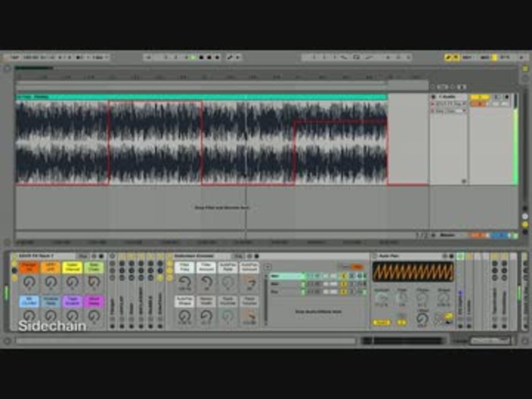532x399 pixels.
Task: Select the magenta macro label in first rack
Action: tap(94, 301)
